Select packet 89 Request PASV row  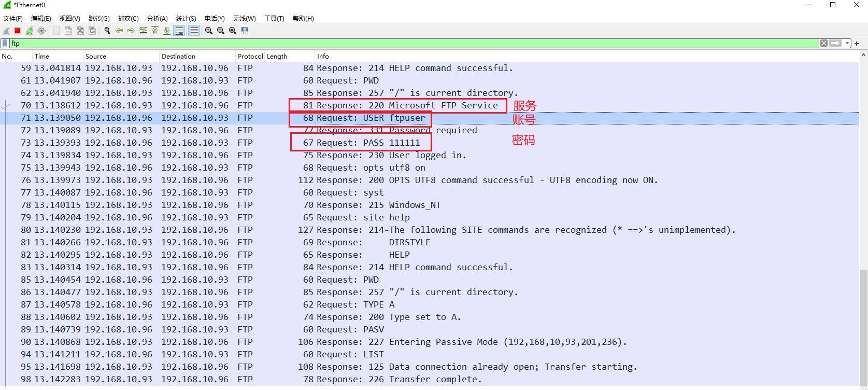430,329
